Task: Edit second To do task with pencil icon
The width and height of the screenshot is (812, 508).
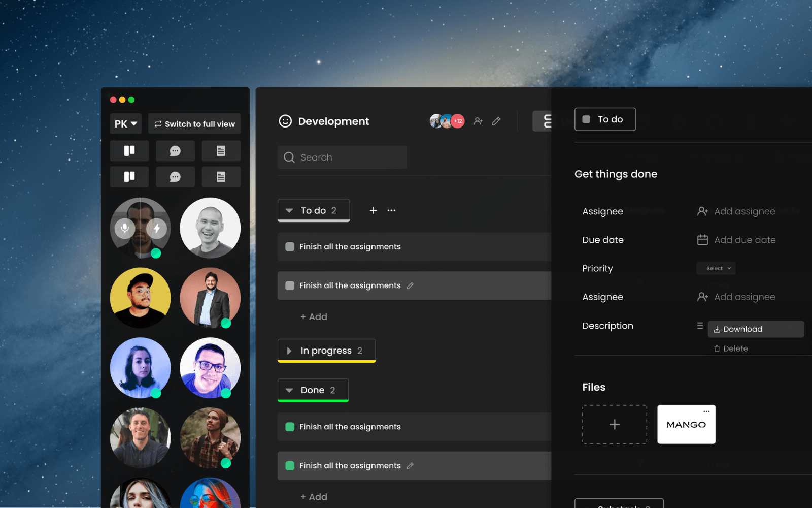Action: (410, 285)
